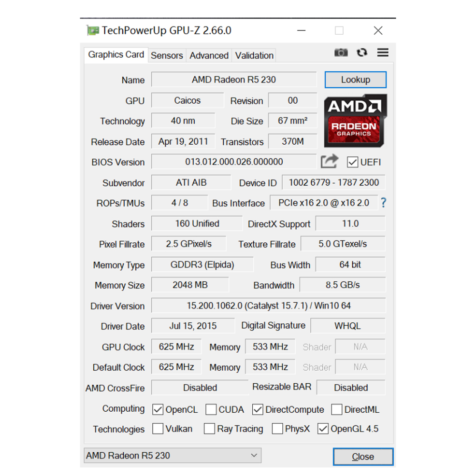Viewport: 476px width, 476px height.
Task: Click the Bus Interface question mark
Action: [x=383, y=202]
